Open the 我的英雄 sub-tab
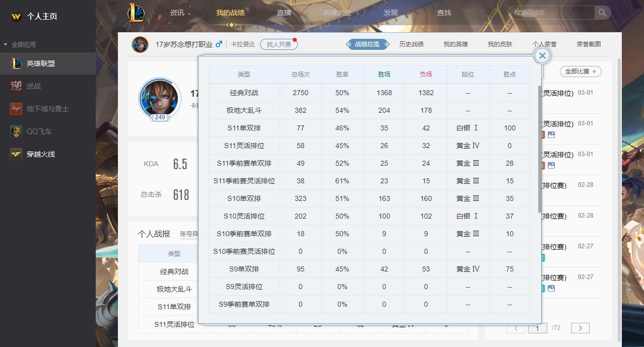The image size is (644, 347). click(456, 44)
